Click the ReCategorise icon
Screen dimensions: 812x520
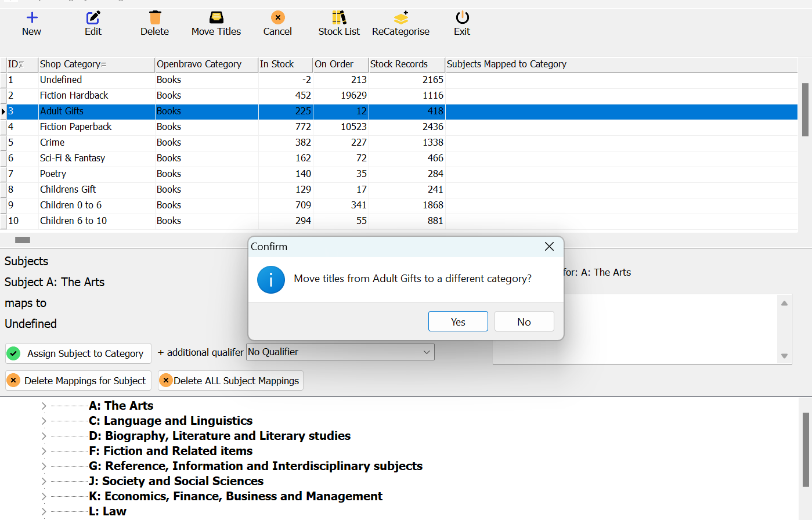(x=401, y=17)
